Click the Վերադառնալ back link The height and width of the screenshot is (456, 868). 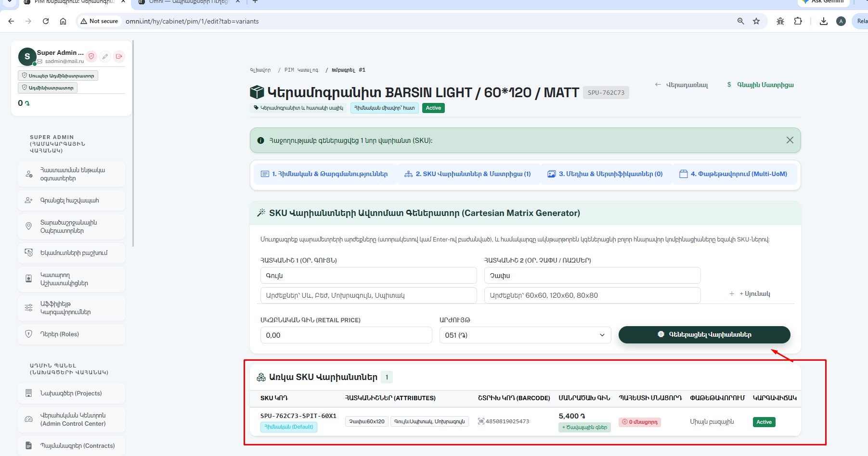point(681,85)
